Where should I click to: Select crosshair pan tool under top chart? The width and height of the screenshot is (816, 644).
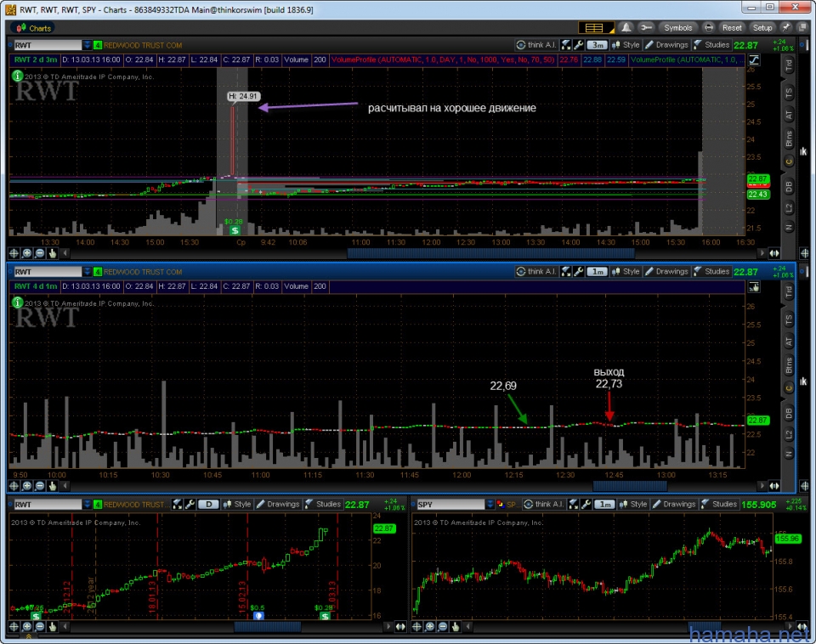14,253
